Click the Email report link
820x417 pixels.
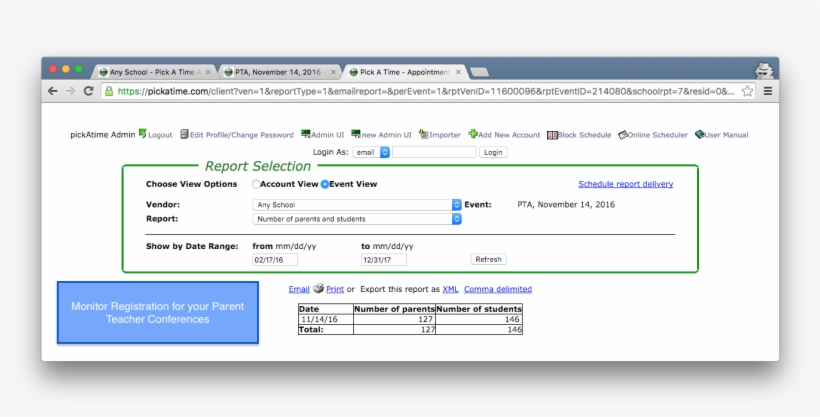(x=299, y=289)
